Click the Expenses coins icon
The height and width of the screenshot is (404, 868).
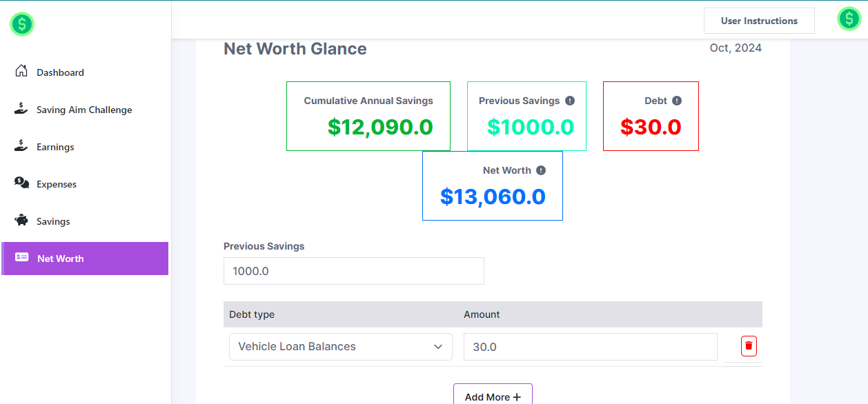pyautogui.click(x=21, y=183)
